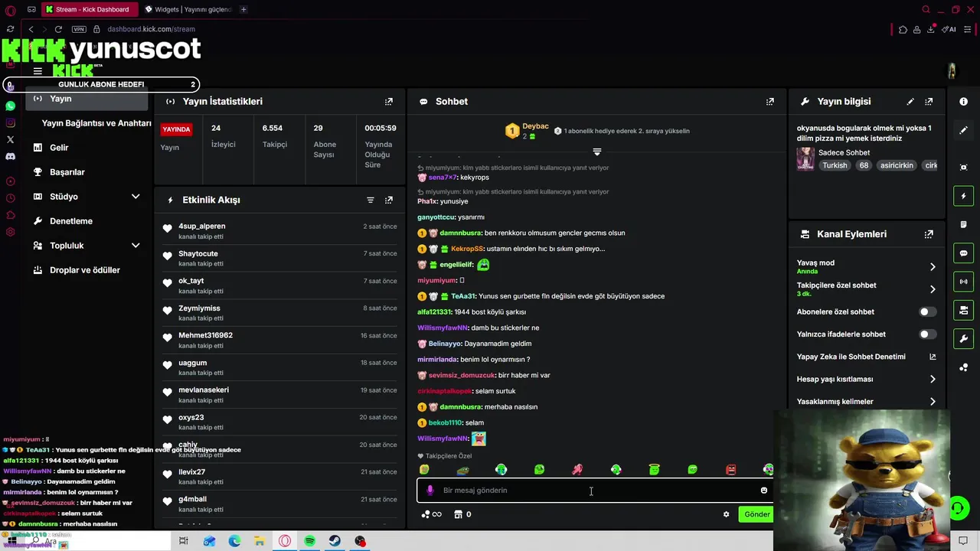Image resolution: width=980 pixels, height=551 pixels.
Task: Click the wrench icon in right sidebar
Action: 963,338
